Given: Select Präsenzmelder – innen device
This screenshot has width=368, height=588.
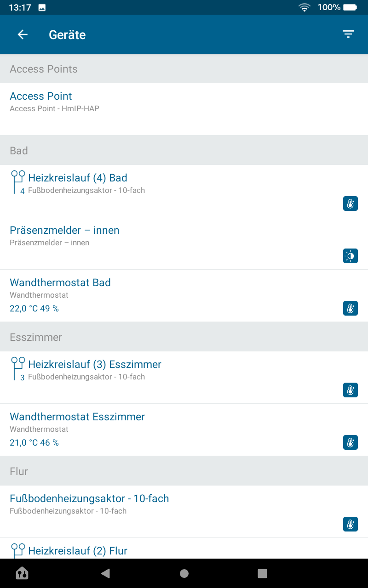Looking at the screenshot, I should 64,230.
